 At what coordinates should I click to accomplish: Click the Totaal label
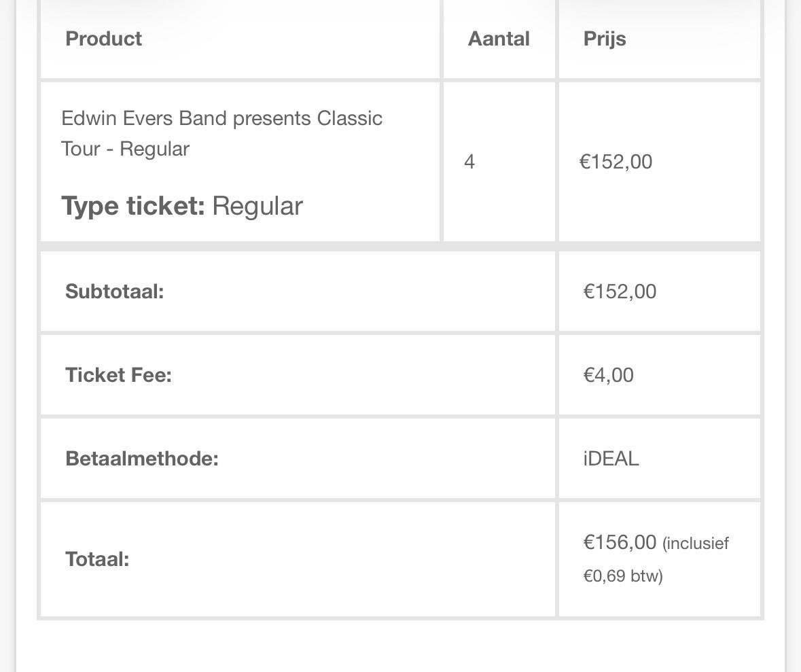97,559
